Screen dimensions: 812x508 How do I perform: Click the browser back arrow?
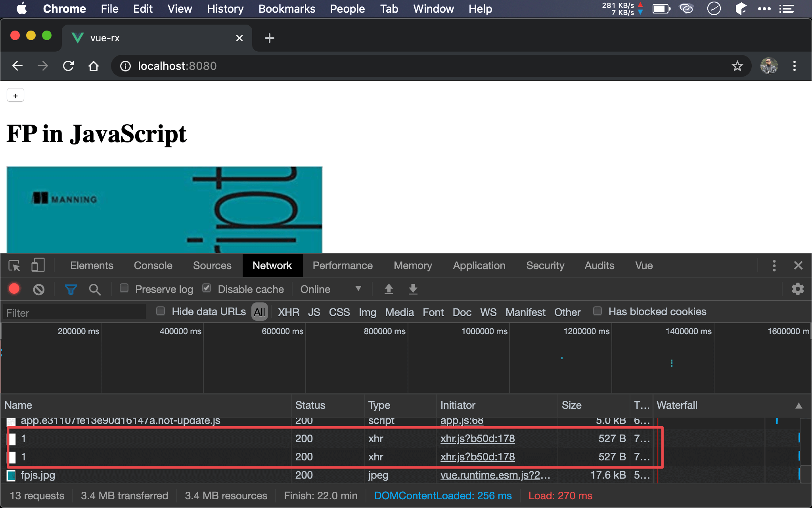click(x=17, y=66)
